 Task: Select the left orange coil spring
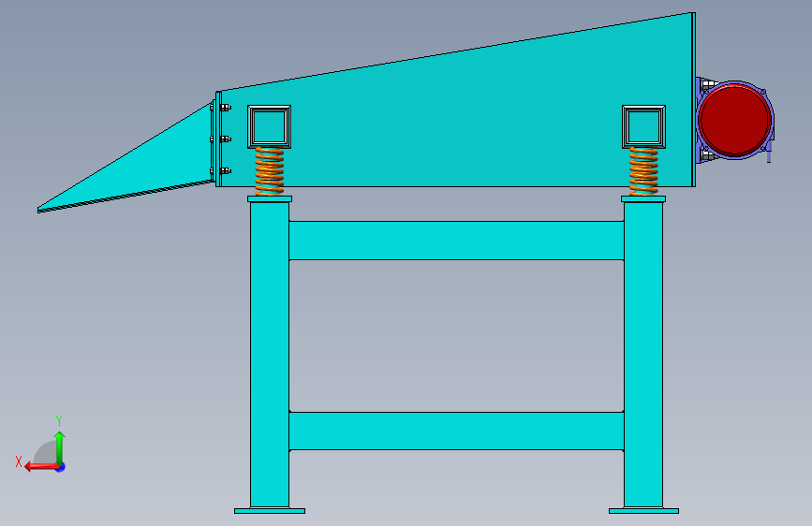tap(270, 171)
